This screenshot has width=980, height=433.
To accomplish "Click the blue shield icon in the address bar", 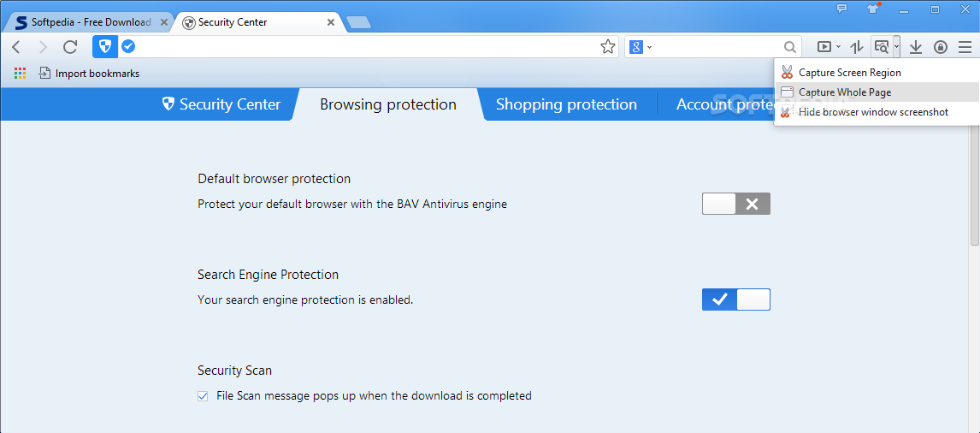I will click(x=105, y=46).
